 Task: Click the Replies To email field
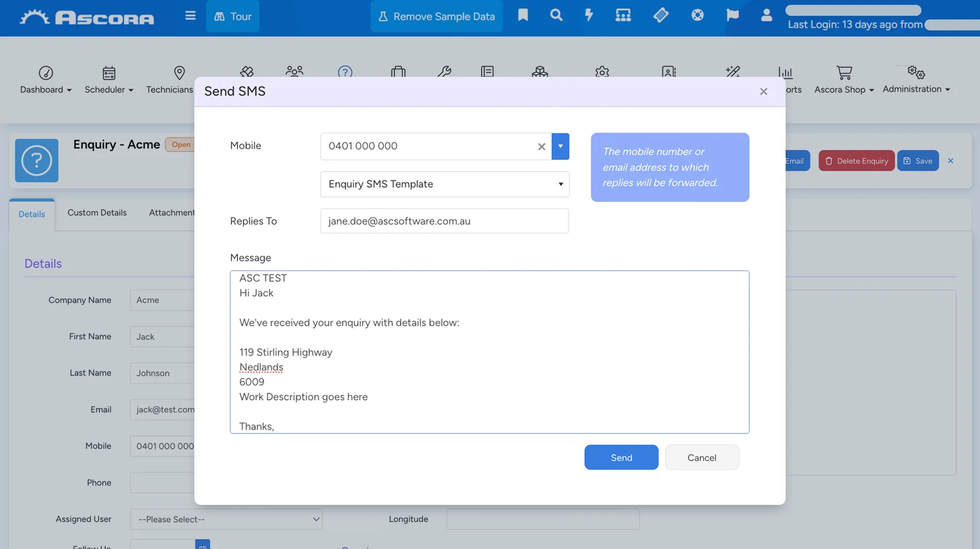(444, 221)
